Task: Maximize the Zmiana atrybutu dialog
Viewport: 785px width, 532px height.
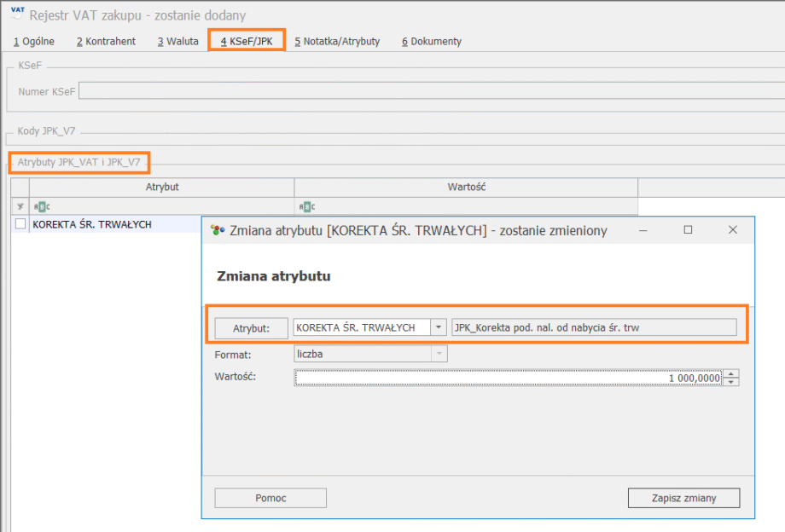Action: (x=688, y=230)
